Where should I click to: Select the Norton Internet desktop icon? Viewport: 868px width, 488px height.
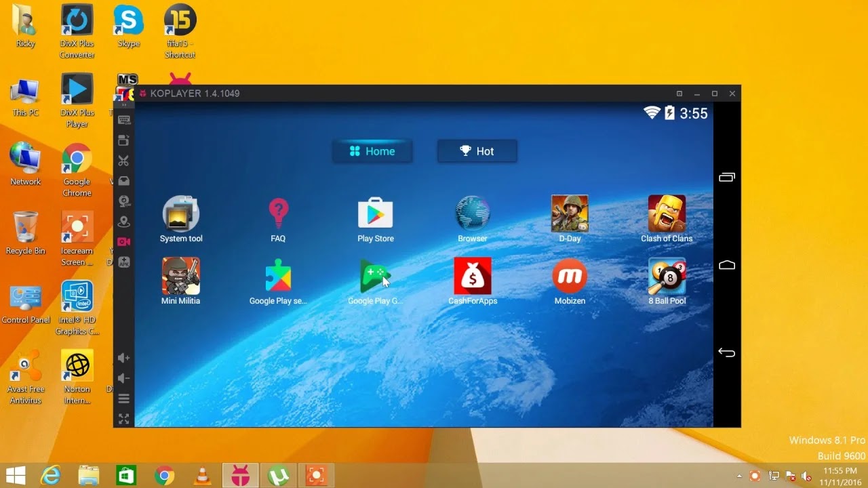[x=77, y=378]
